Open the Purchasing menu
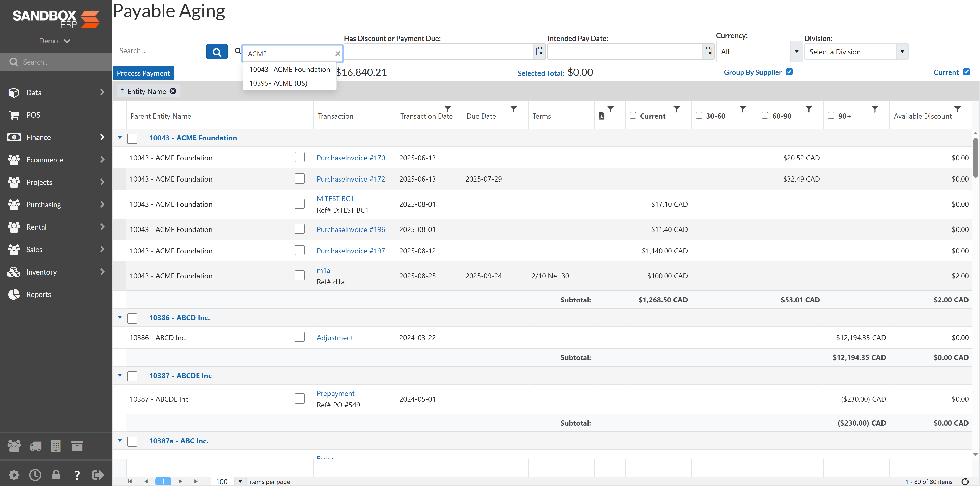This screenshot has height=486, width=980. click(56, 204)
